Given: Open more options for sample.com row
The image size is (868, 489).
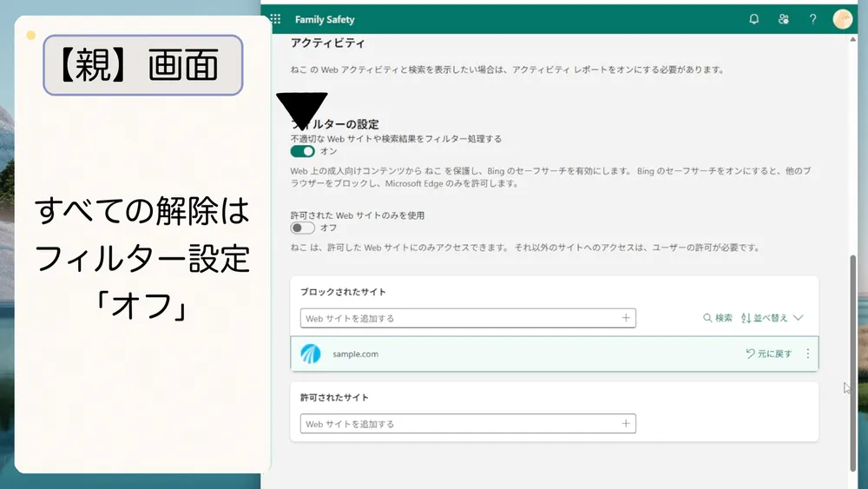Looking at the screenshot, I should tap(807, 354).
